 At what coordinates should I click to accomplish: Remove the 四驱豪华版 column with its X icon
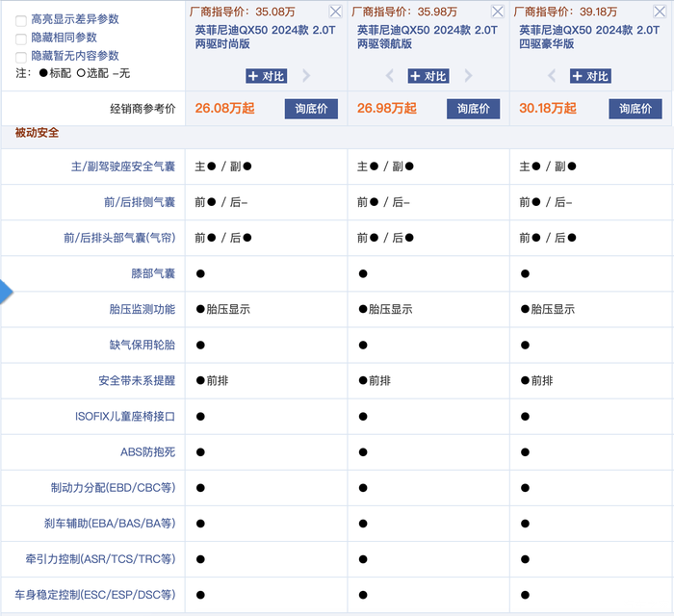click(660, 12)
